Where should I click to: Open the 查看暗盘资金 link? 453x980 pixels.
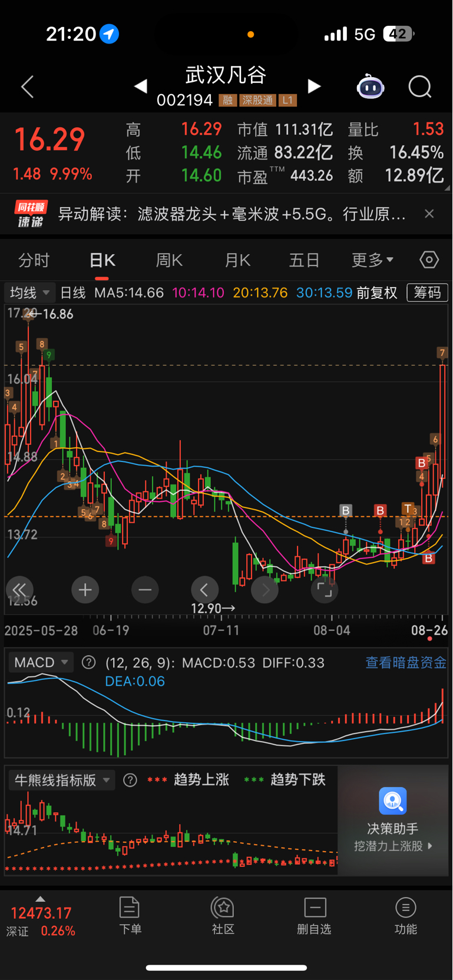pyautogui.click(x=406, y=663)
